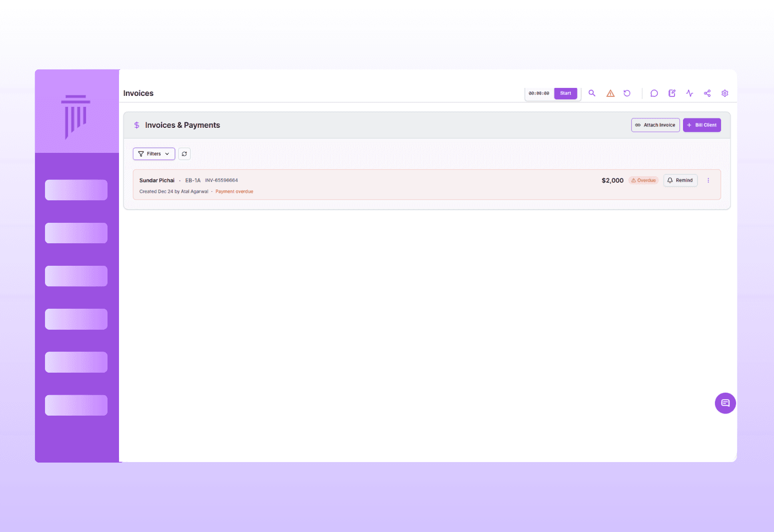Start the time tracker
774x532 pixels.
coord(565,93)
